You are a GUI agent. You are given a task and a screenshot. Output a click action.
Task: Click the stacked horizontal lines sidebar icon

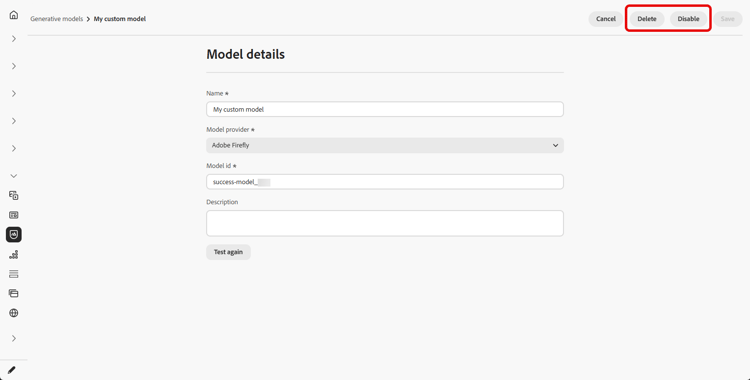13,274
